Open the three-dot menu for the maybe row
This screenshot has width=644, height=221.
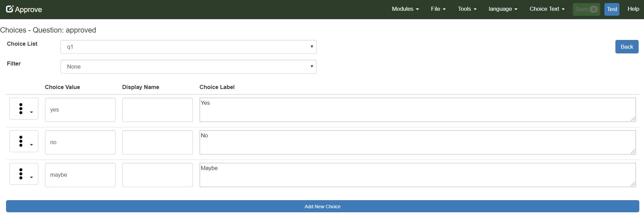pyautogui.click(x=24, y=174)
